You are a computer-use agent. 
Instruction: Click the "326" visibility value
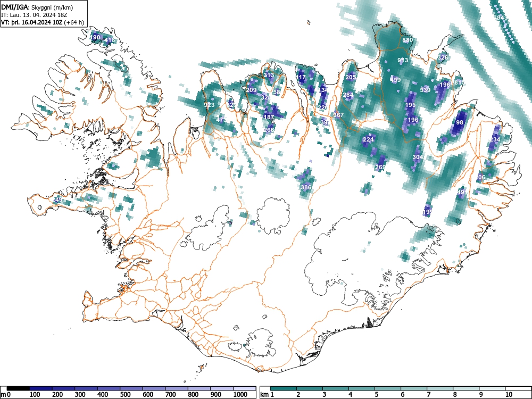(443, 57)
